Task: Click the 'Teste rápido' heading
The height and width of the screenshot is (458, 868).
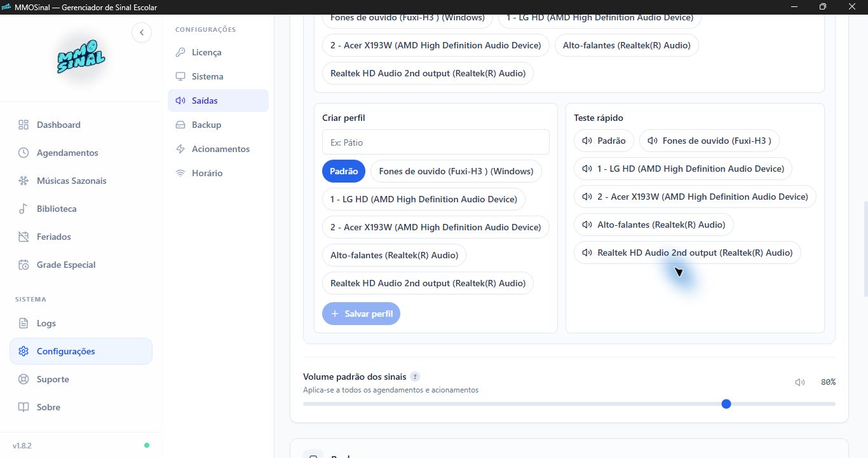Action: pyautogui.click(x=599, y=118)
